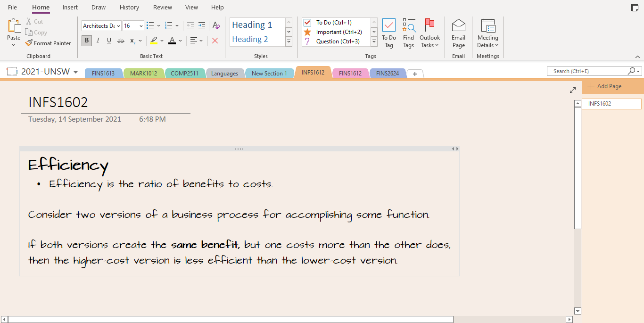Expand page to full view

[573, 90]
